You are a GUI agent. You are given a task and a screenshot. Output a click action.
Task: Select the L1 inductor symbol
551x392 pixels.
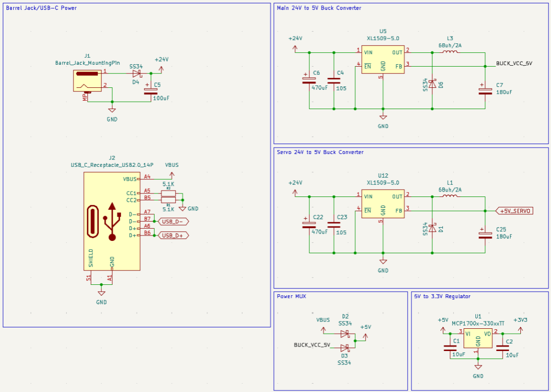(449, 196)
